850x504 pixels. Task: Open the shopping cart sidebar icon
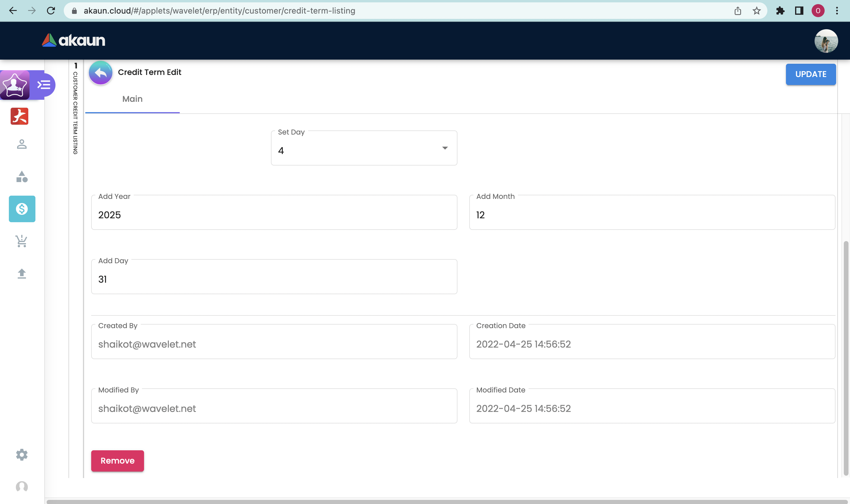[x=22, y=241]
